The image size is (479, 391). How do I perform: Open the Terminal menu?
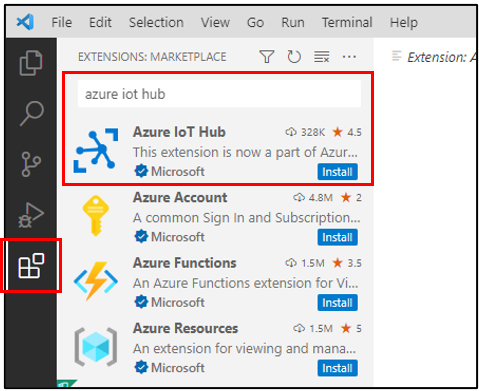pyautogui.click(x=347, y=23)
